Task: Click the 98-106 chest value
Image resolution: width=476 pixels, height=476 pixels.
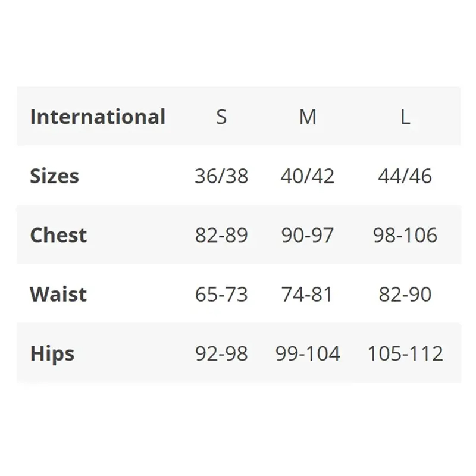Action: [405, 235]
